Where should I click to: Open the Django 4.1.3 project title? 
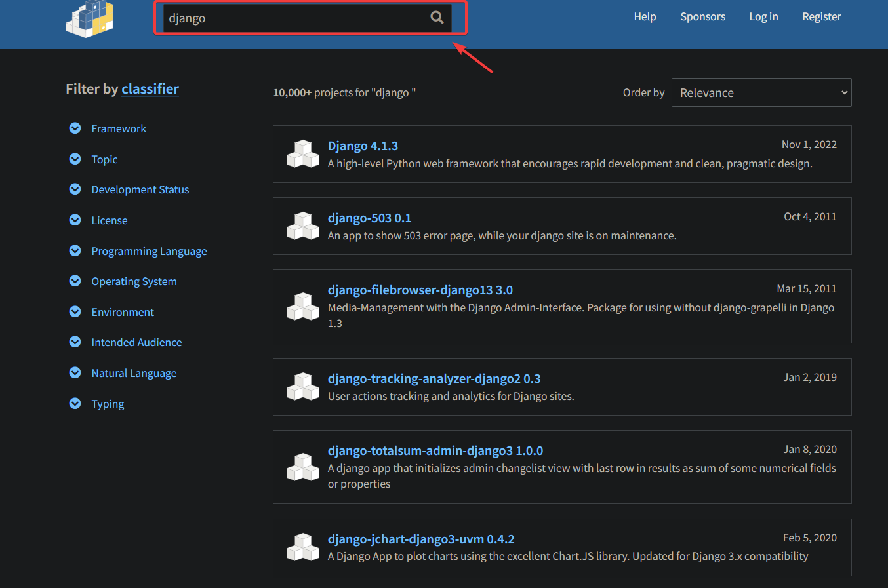(363, 146)
